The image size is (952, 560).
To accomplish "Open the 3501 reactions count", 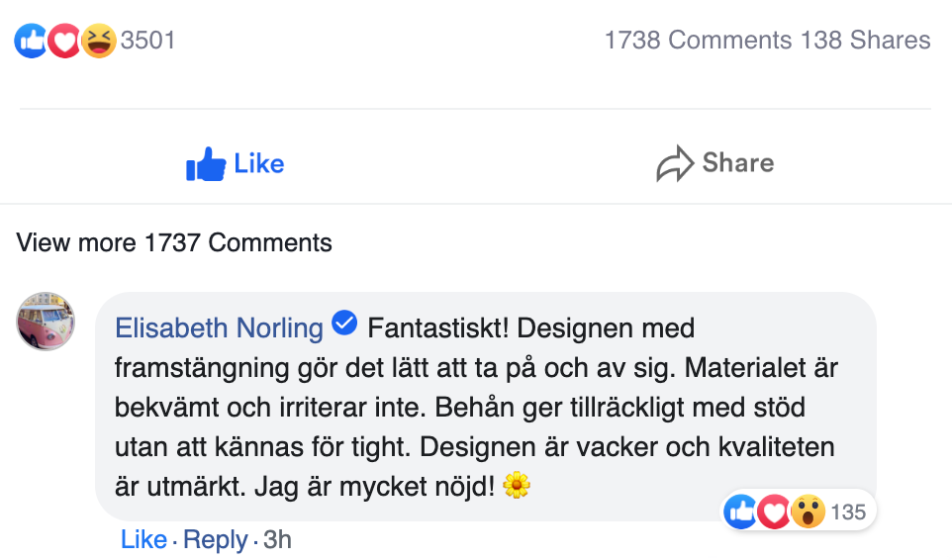I will click(x=147, y=41).
